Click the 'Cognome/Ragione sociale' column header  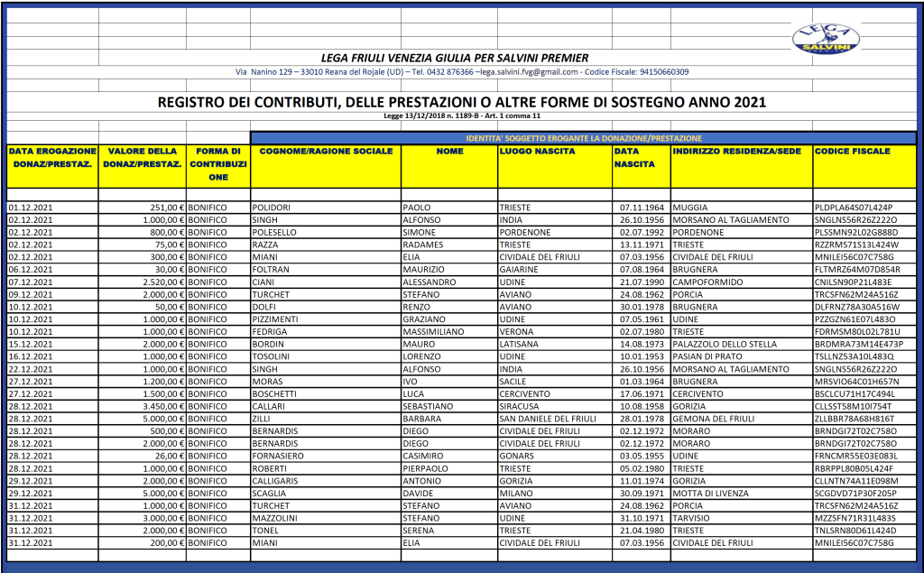[326, 152]
